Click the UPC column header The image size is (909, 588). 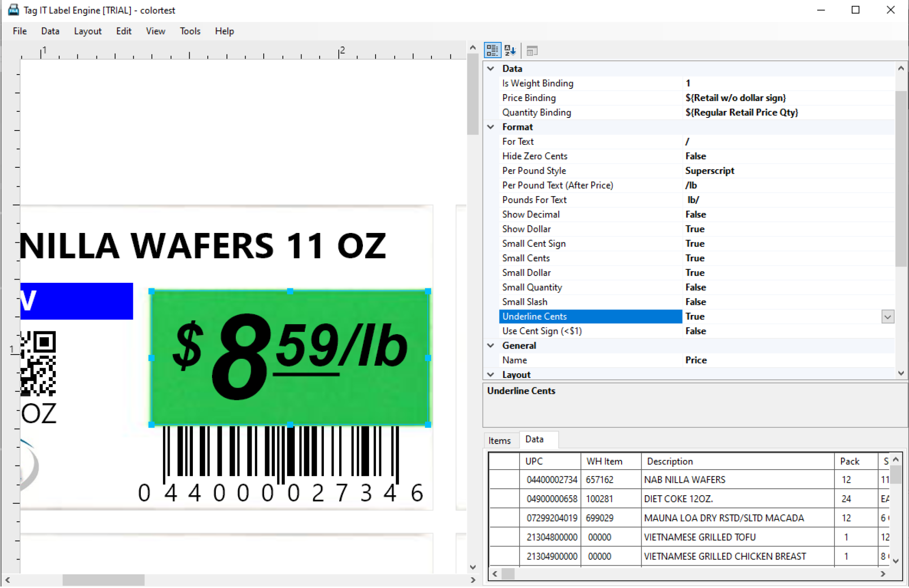point(550,461)
